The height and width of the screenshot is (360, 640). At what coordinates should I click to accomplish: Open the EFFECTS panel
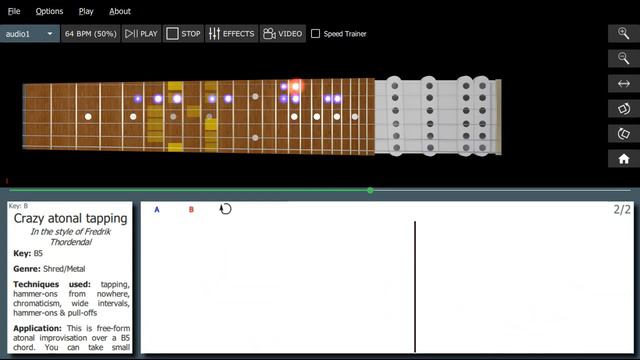(231, 33)
